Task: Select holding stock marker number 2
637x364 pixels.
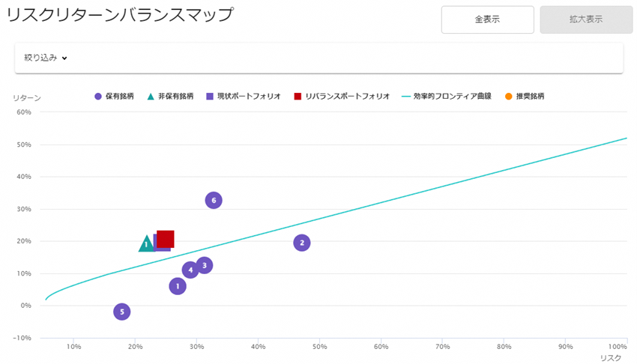Action: (x=302, y=243)
